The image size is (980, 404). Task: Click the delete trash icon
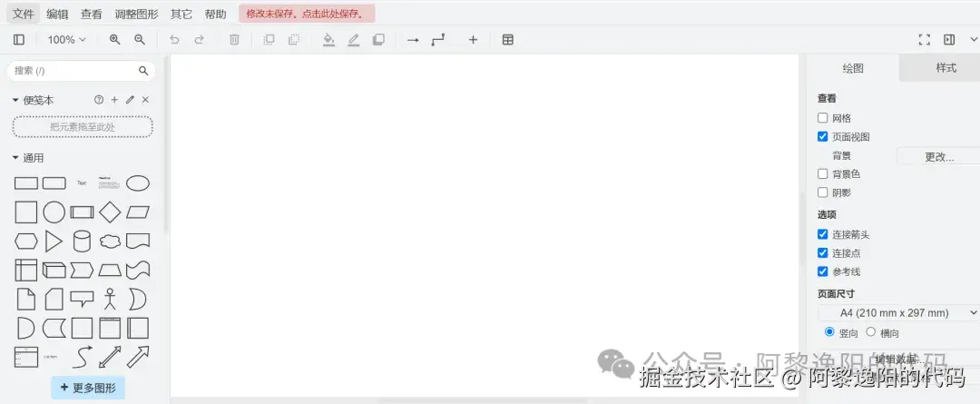[x=234, y=39]
